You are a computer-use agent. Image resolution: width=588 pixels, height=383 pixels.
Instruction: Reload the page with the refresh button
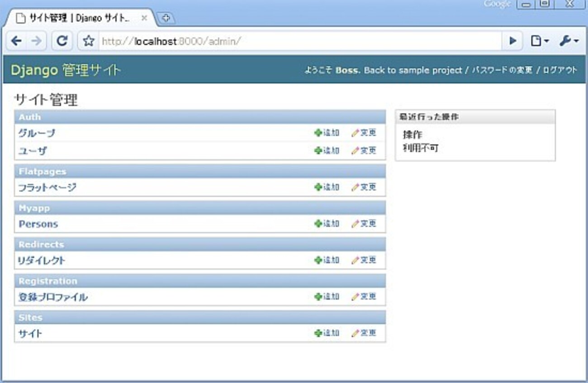(62, 41)
